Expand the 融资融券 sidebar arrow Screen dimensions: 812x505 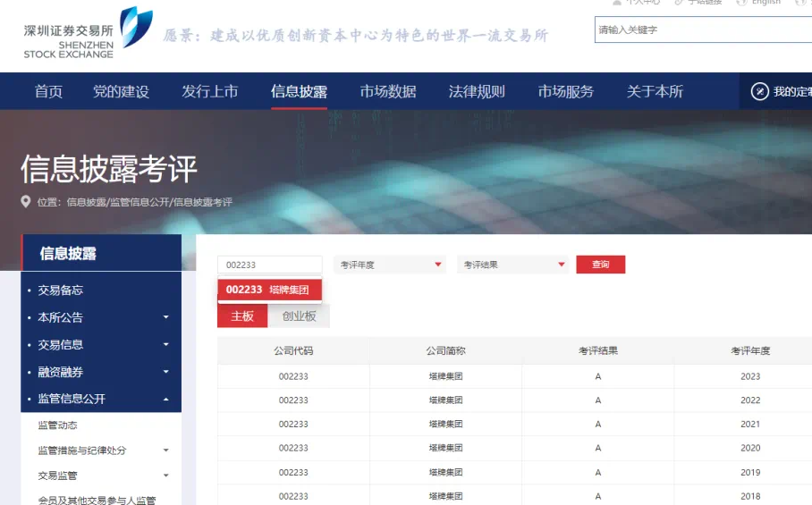point(165,372)
